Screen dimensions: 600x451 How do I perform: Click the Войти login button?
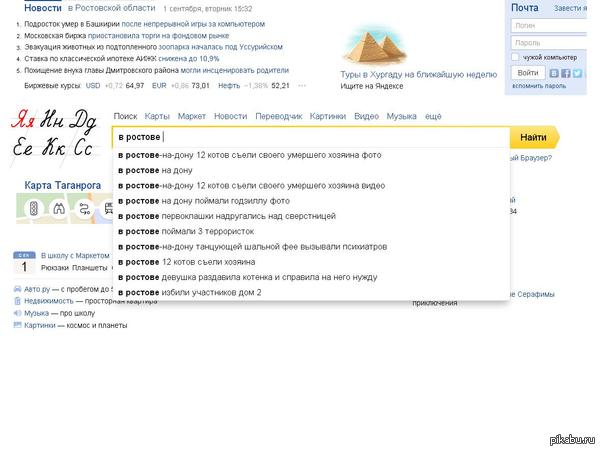coord(528,73)
